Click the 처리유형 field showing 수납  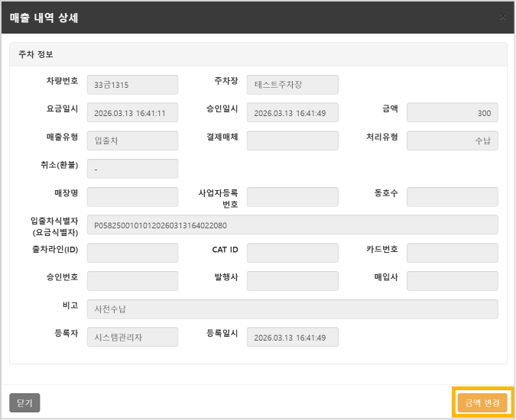(452, 141)
